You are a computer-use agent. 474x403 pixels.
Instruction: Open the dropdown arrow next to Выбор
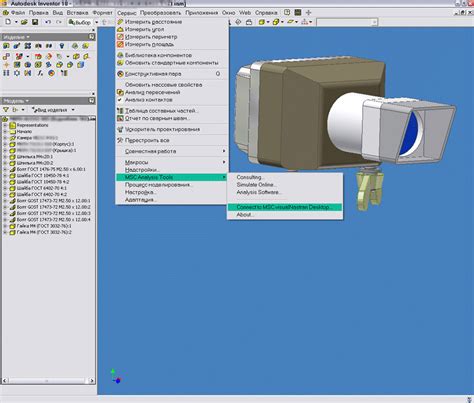pyautogui.click(x=97, y=22)
